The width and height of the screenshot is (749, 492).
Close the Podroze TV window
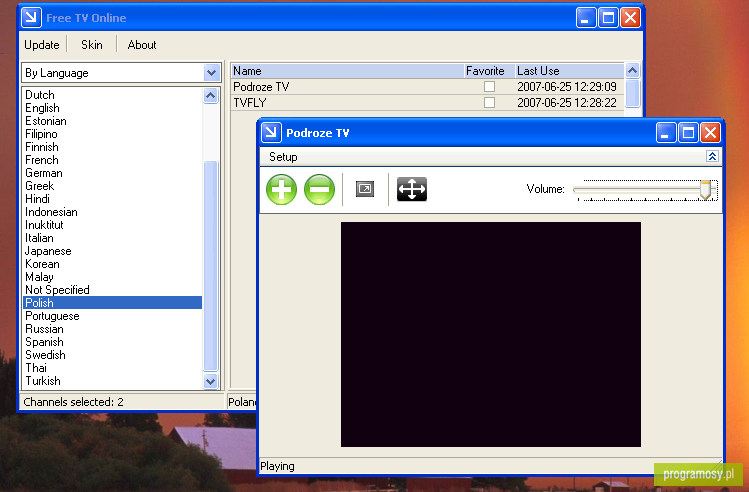pos(710,133)
